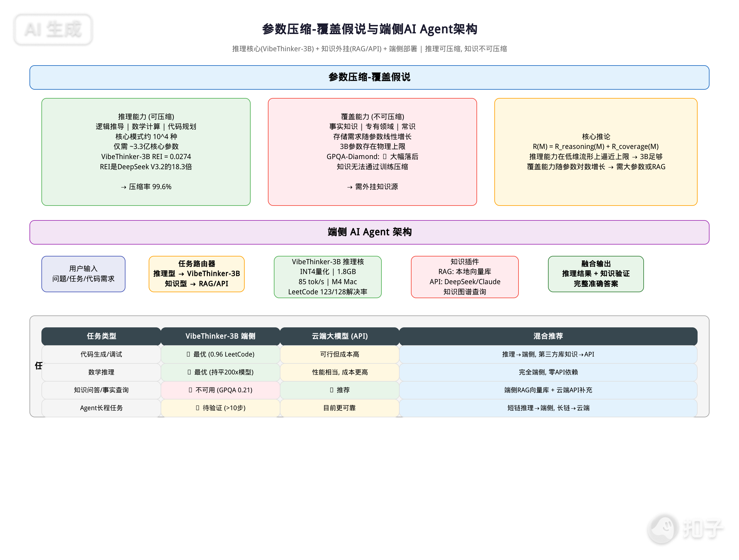739x560 pixels.
Task: Click the cell "不可用 (GPQA 0.21)"
Action: tap(221, 390)
